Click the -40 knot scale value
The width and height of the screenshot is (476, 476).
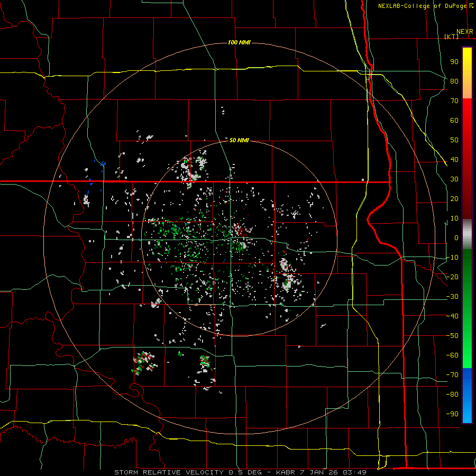(x=452, y=316)
